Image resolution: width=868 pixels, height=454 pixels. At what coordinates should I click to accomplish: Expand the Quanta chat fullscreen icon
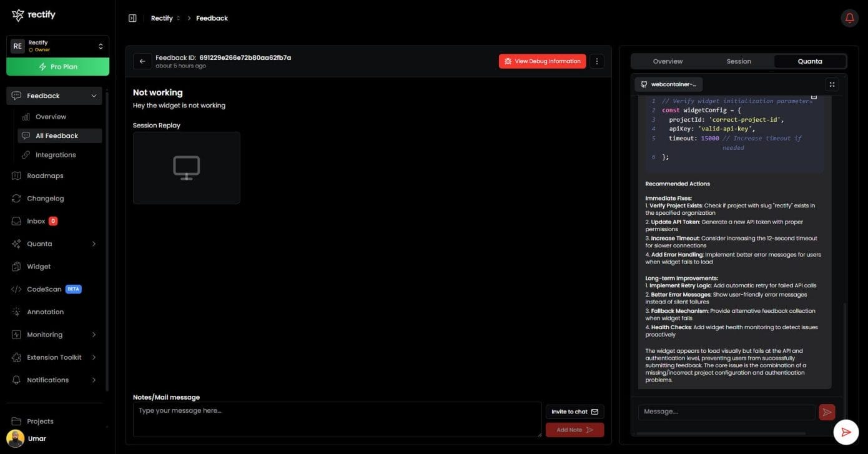pos(832,84)
